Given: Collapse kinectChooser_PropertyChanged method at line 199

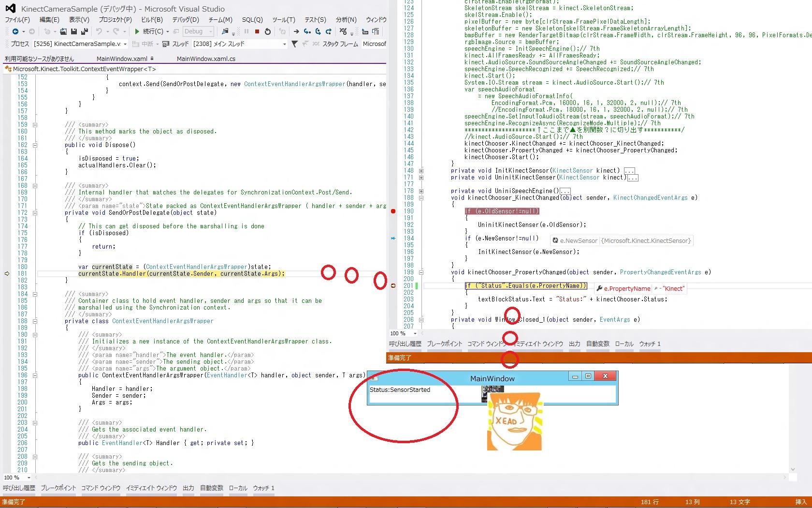Looking at the screenshot, I should coord(421,272).
